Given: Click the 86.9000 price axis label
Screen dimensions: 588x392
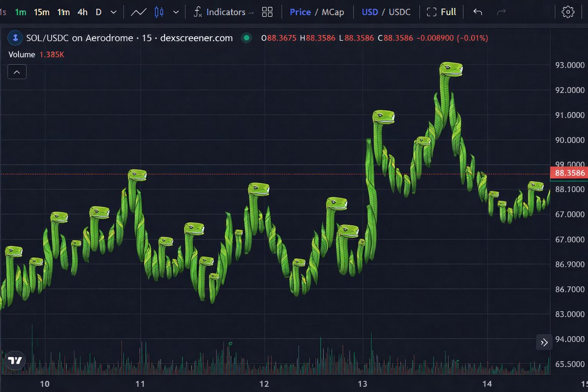Looking at the screenshot, I should click(570, 265).
